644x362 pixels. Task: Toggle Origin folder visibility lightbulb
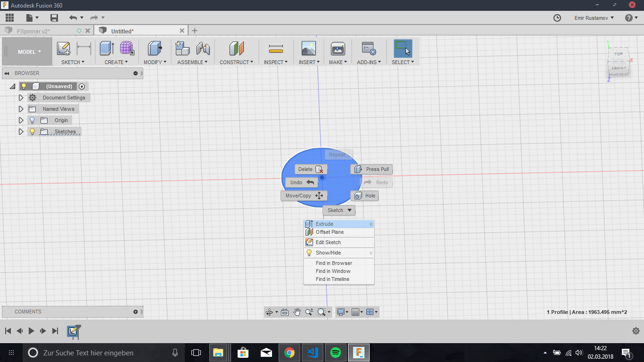tap(33, 120)
